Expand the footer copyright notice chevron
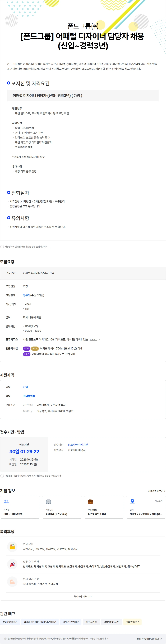 [x=108, y=638]
